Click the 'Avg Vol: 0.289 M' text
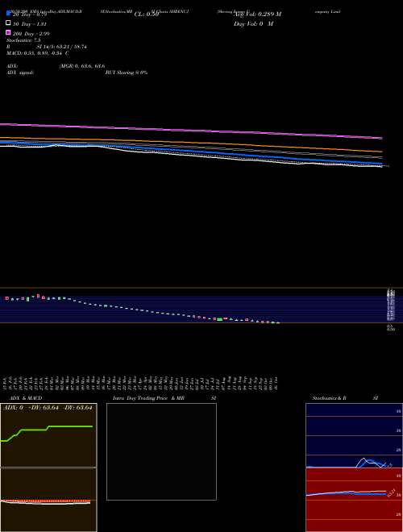Viewport: 403px width, 532px height. pyautogui.click(x=257, y=15)
